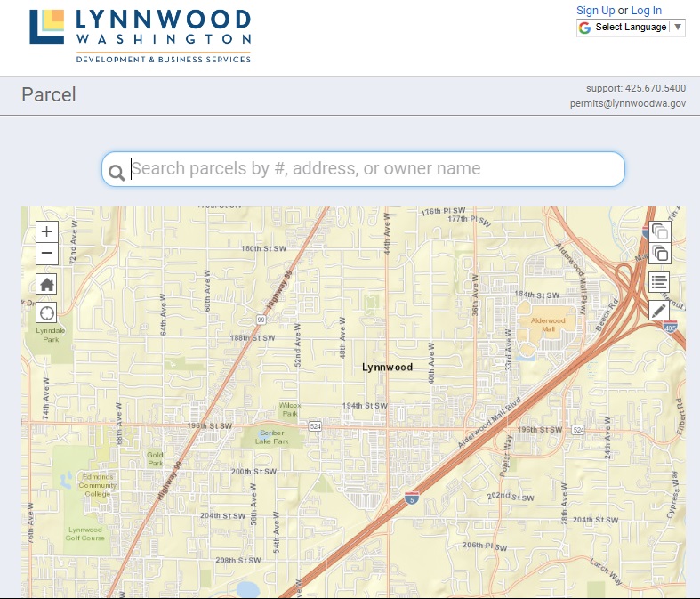Image resolution: width=700 pixels, height=599 pixels.
Task: Click the Cypress Way road label
Action: coord(672,495)
